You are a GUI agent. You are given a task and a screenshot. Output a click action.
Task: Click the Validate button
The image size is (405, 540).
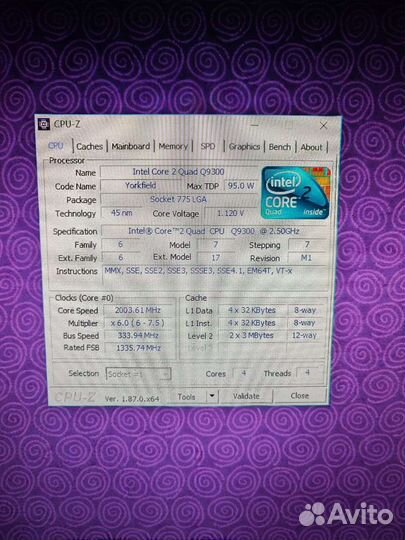pos(246,396)
